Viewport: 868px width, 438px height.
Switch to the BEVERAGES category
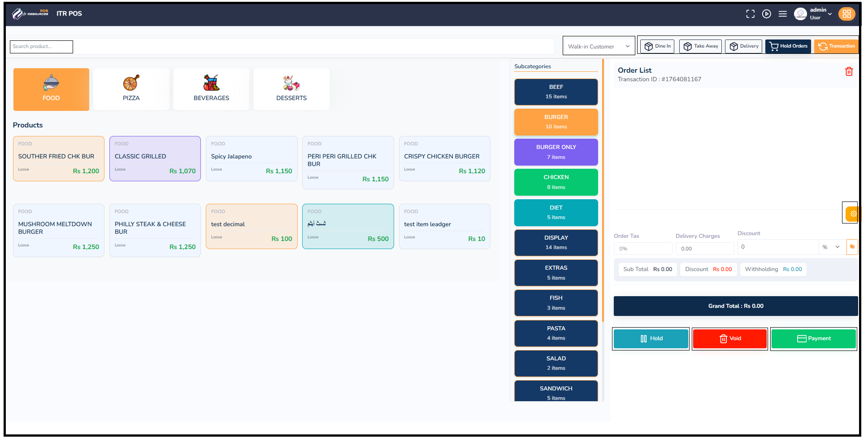[x=211, y=89]
